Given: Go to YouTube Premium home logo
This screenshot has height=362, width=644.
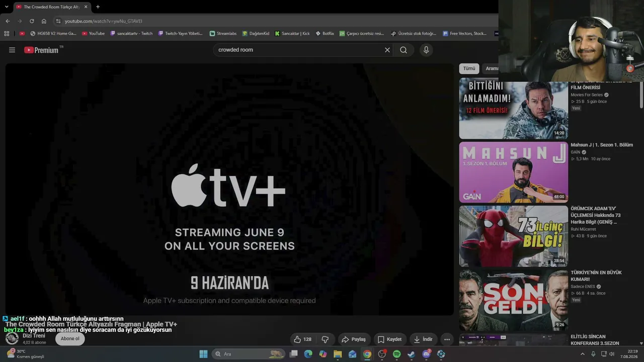Looking at the screenshot, I should pos(41,50).
